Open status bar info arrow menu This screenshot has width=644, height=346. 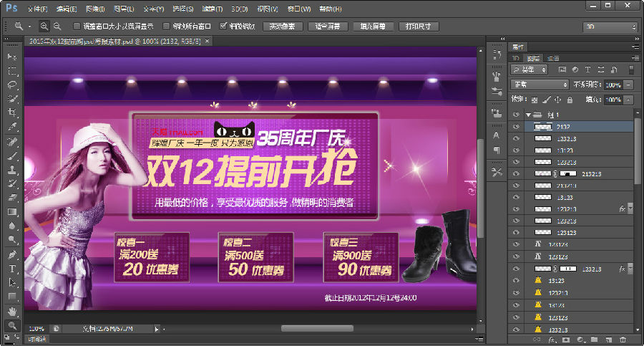(157, 329)
